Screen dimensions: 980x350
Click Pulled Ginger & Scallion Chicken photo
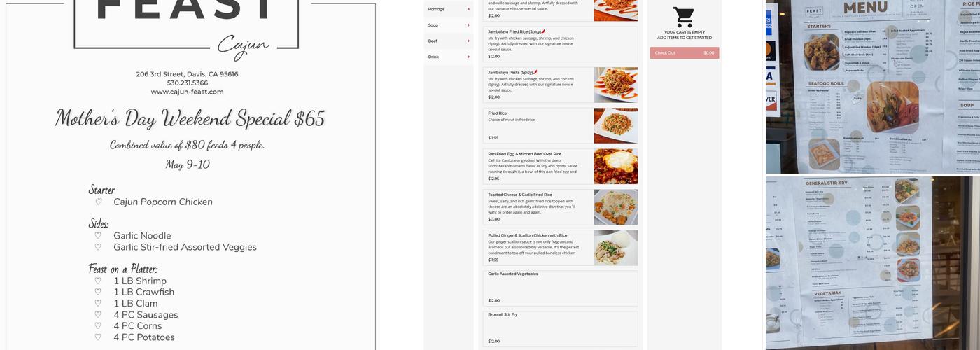[x=616, y=248]
